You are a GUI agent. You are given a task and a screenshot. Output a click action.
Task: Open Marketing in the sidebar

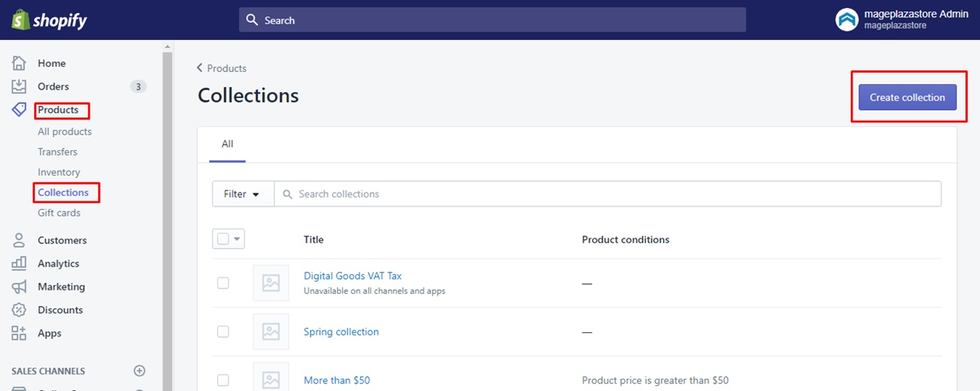[61, 287]
